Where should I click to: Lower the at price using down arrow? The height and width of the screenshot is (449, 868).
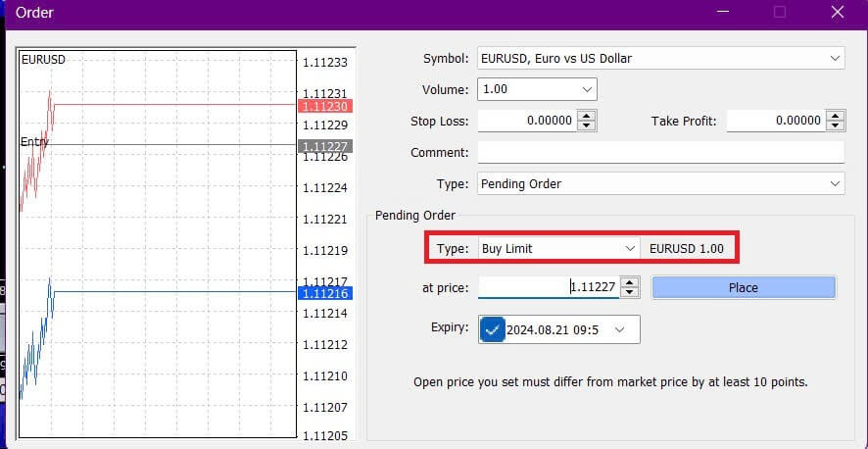tap(630, 293)
